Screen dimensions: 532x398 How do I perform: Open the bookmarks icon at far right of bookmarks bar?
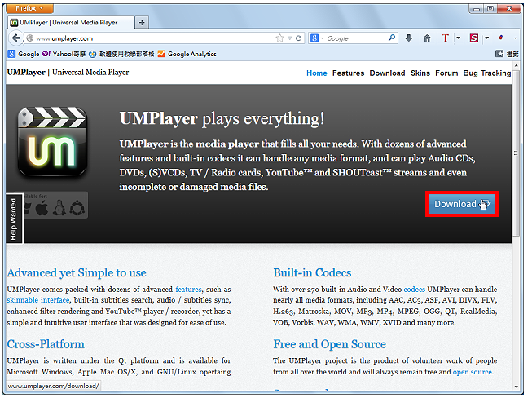[499, 54]
